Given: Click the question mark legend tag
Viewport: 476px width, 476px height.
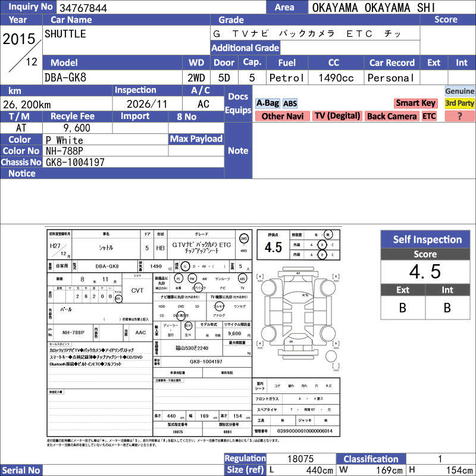Looking at the screenshot, I should coord(459,116).
